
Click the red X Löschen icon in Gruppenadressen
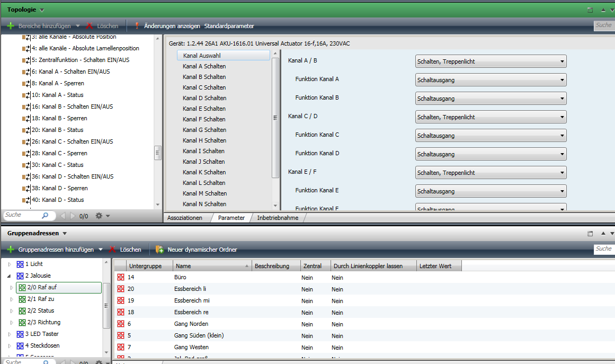coord(113,250)
